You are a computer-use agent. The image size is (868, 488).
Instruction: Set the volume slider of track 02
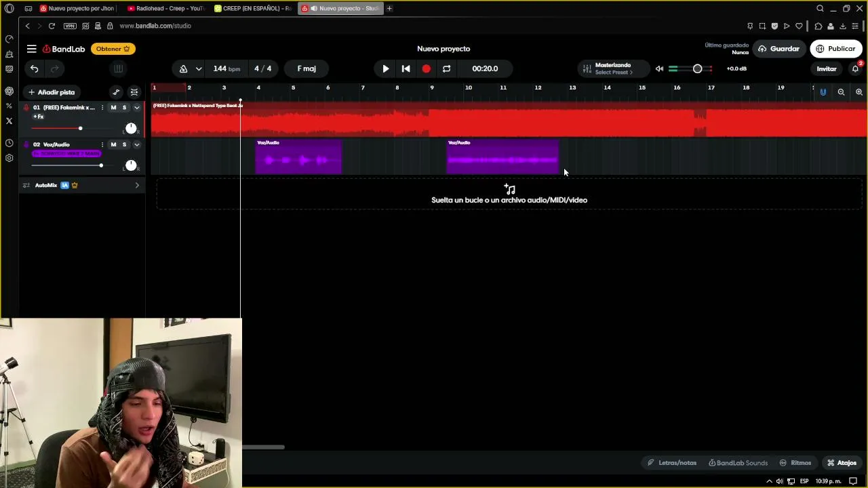[101, 165]
